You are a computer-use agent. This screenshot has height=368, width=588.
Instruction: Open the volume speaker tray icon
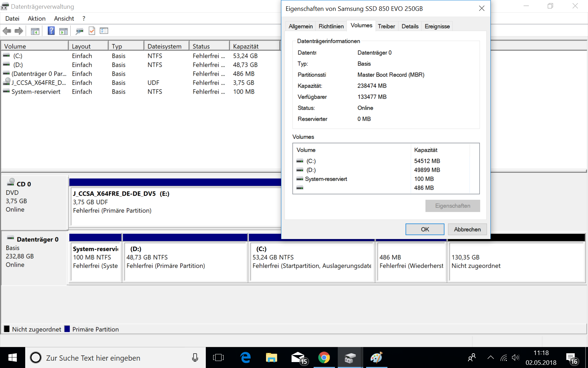coord(515,357)
